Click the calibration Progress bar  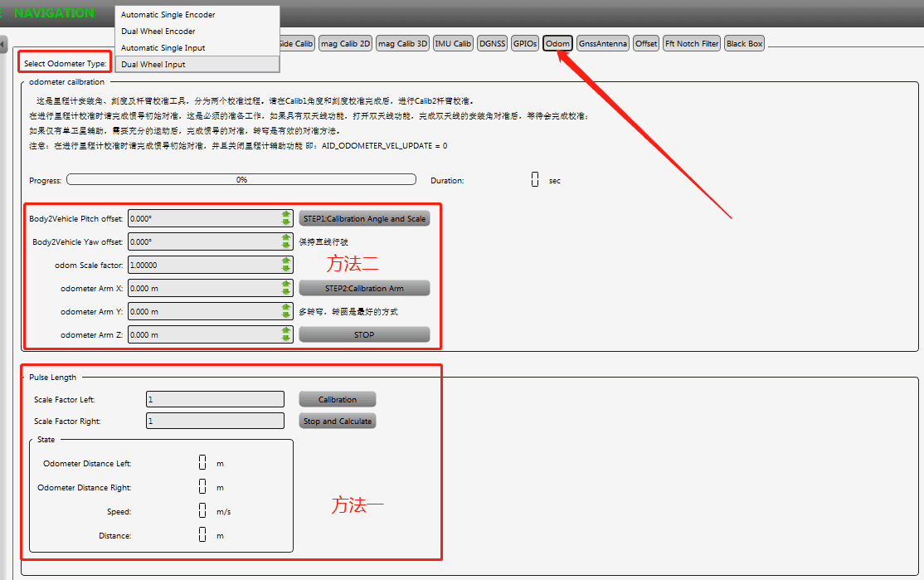(x=241, y=179)
